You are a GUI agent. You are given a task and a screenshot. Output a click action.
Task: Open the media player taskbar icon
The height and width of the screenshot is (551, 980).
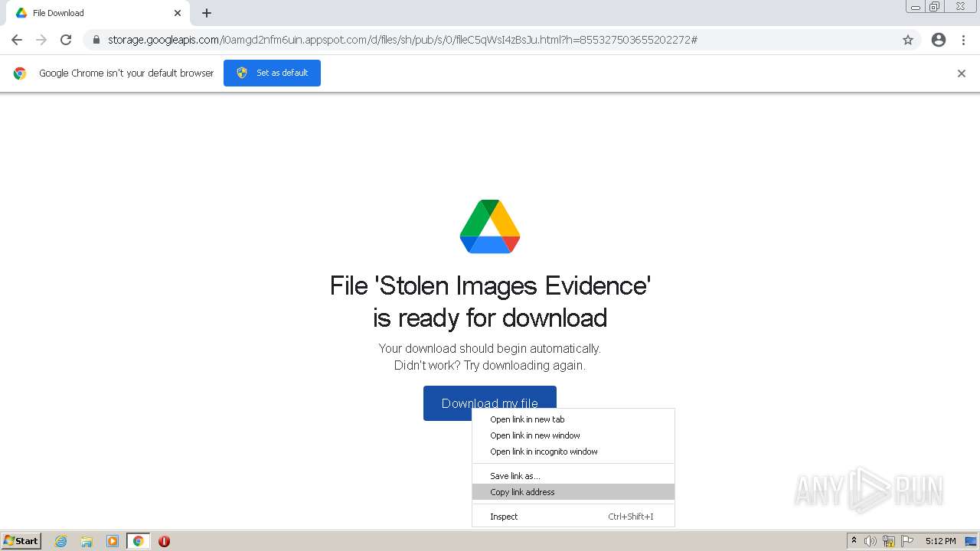pyautogui.click(x=113, y=541)
